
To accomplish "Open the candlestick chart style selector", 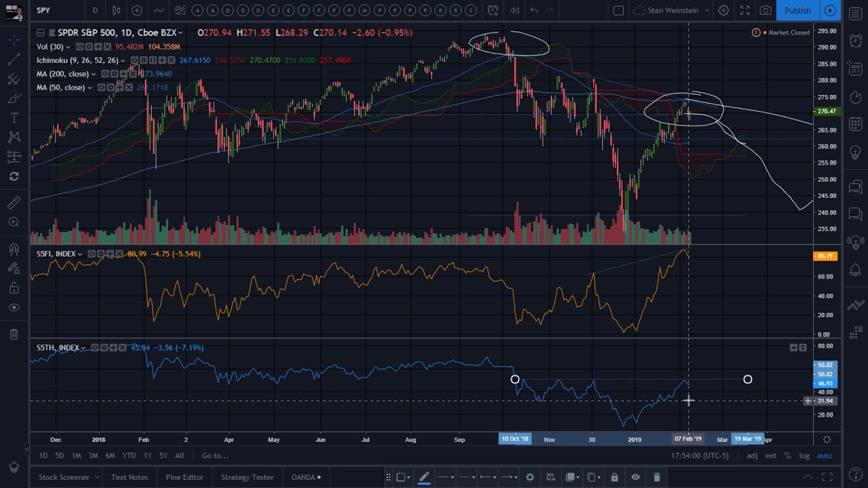I will pyautogui.click(x=117, y=10).
